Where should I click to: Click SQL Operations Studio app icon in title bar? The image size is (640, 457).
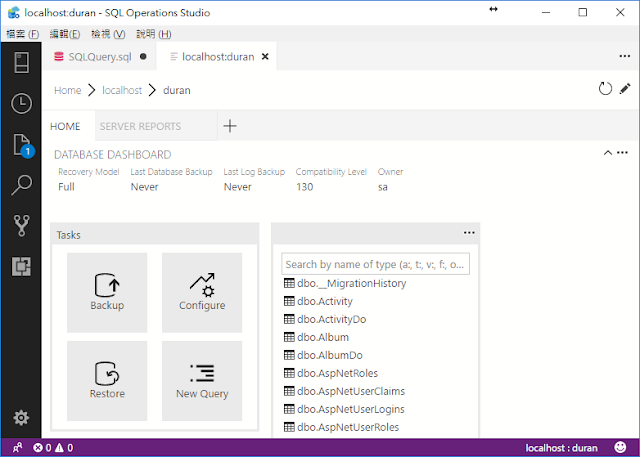14,12
